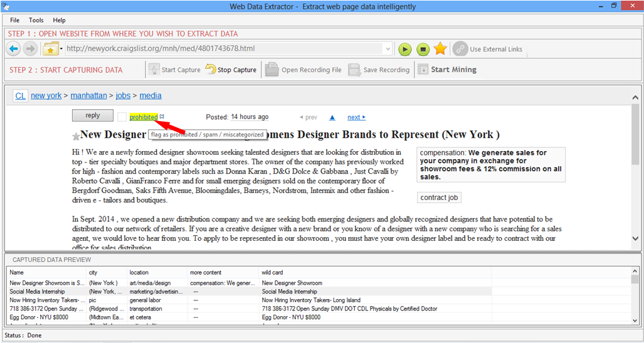Sort by the Name column header
Image resolution: width=644 pixels, height=343 pixels.
47,272
